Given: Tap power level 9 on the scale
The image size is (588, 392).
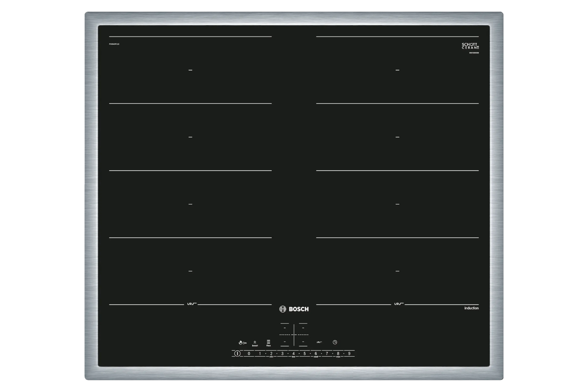Looking at the screenshot, I should [349, 354].
